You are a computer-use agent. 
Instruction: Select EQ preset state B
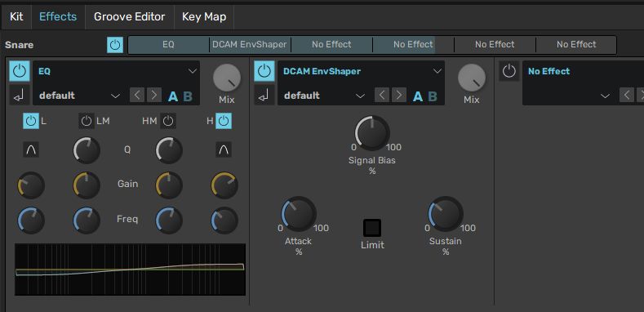(188, 96)
